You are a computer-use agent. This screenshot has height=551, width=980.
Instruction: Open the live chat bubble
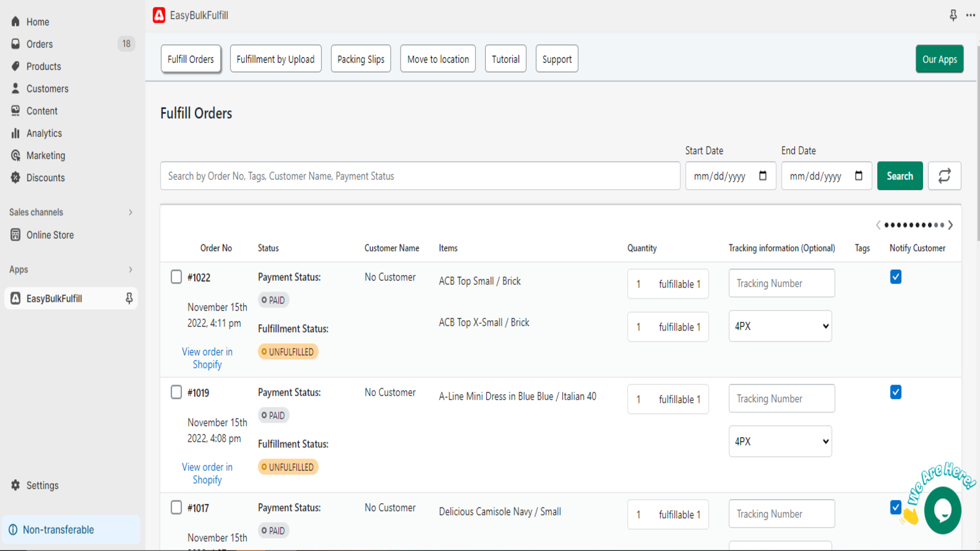pos(942,511)
